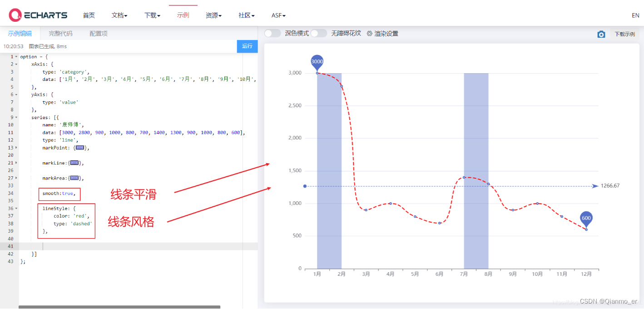Screen dimensions: 644x309
Task: Take a chart screenshot with the camera icon
Action: 601,34
